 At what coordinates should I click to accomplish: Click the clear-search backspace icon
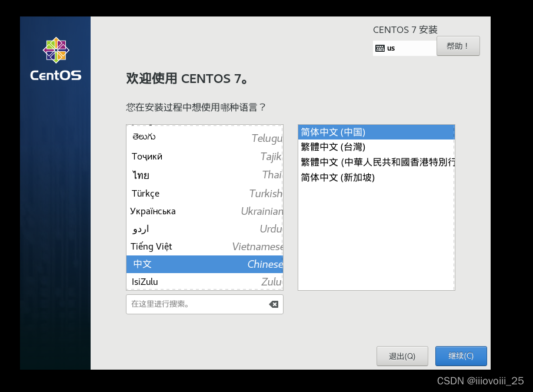274,304
